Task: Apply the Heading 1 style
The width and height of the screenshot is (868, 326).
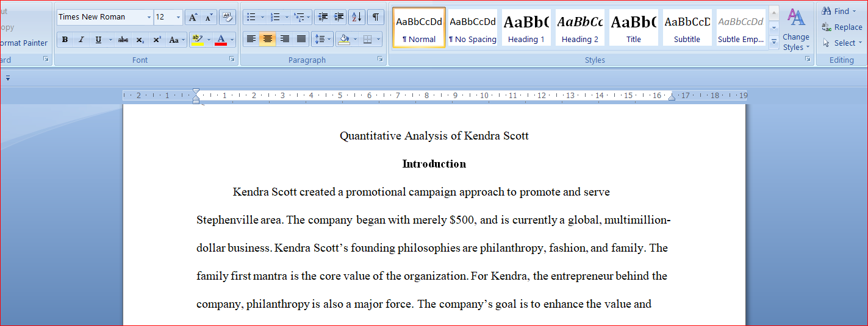Action: point(526,27)
